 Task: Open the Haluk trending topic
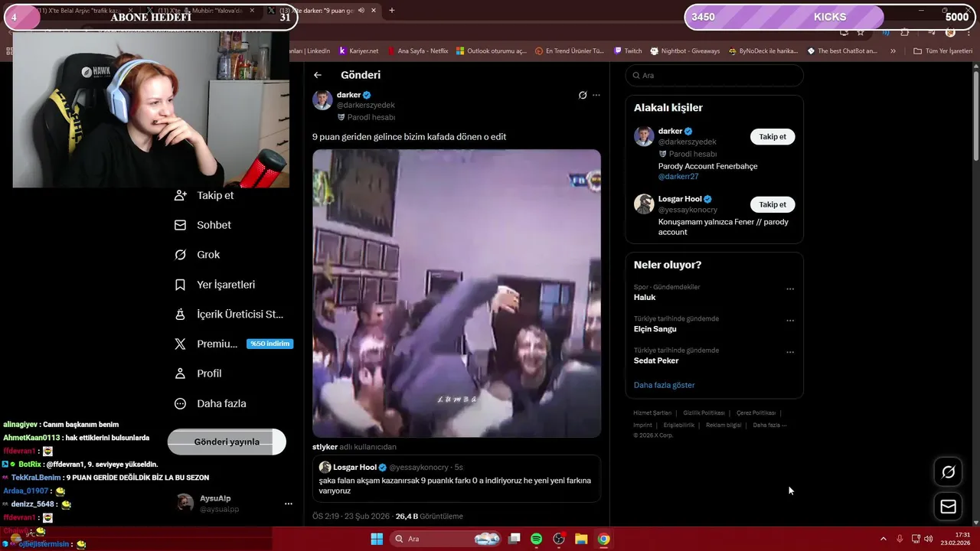coord(645,298)
